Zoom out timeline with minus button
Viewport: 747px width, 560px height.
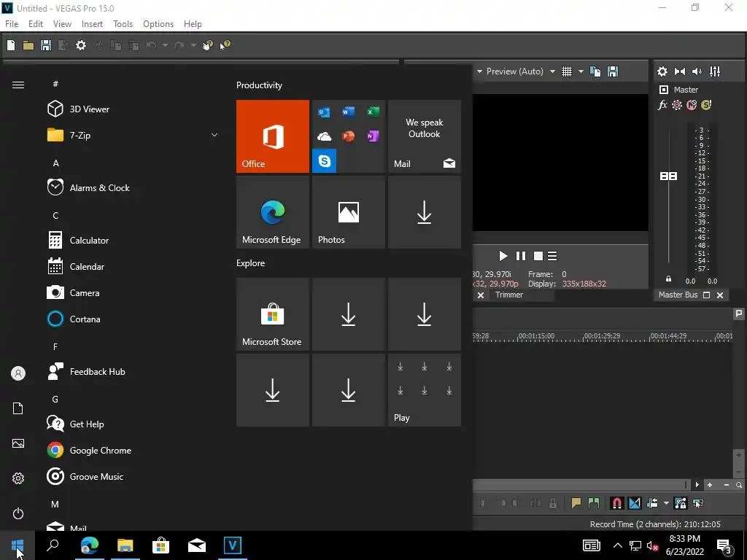(x=726, y=485)
